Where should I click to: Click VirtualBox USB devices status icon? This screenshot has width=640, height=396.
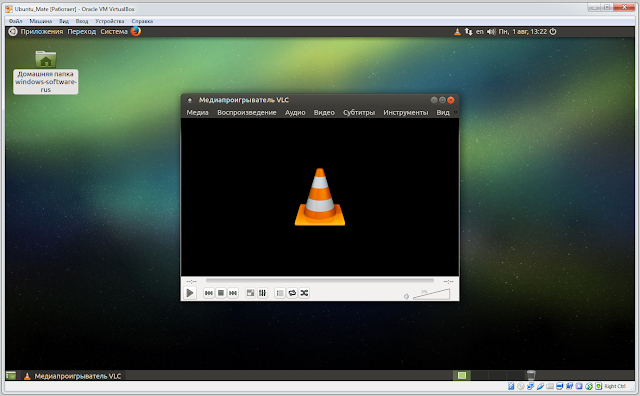tap(540, 386)
